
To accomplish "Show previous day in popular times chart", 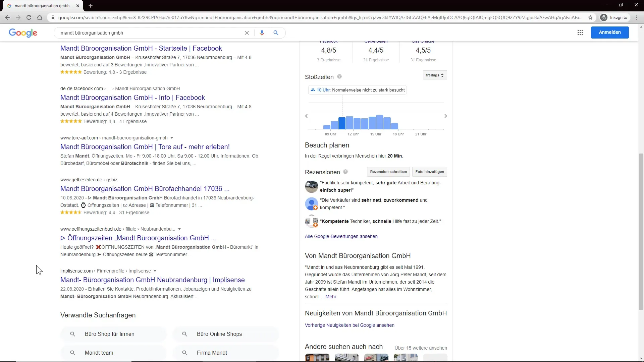I will point(306,116).
